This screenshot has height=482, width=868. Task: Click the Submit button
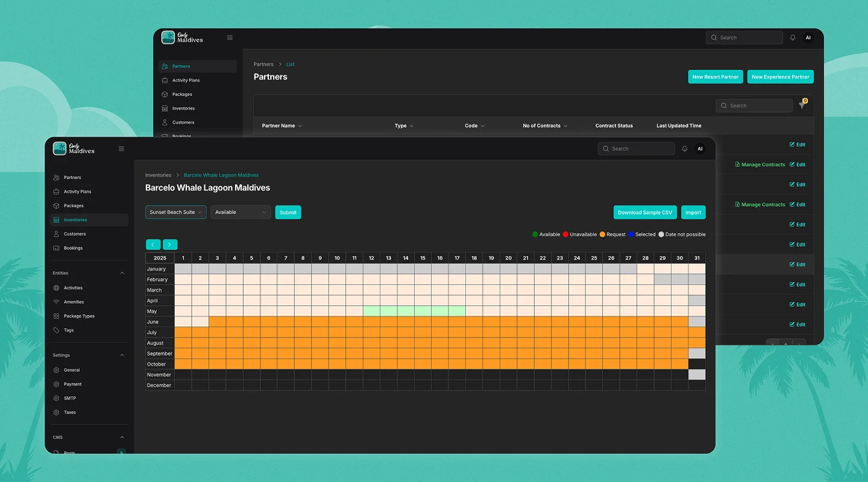coord(288,212)
